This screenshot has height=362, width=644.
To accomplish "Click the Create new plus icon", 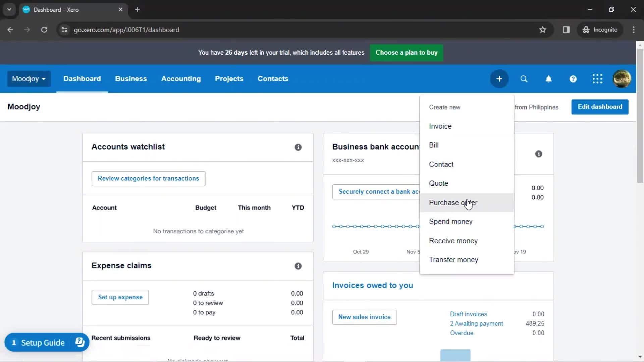I will [499, 79].
